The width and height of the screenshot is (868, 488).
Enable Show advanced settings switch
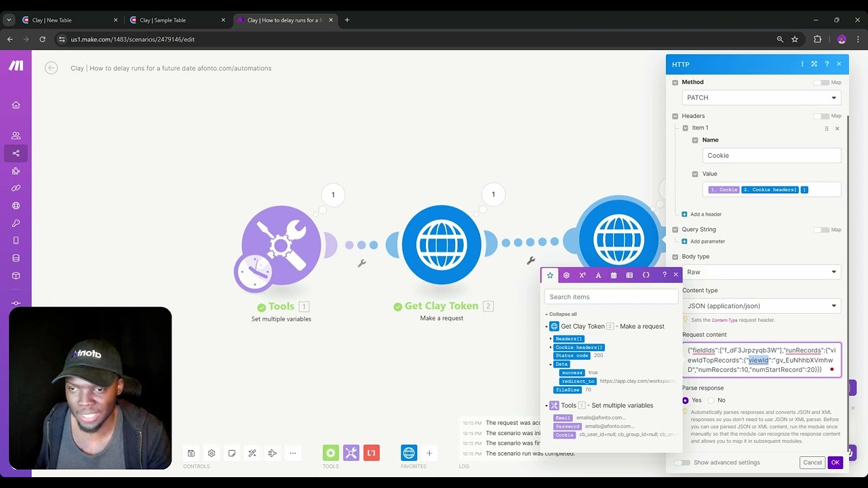click(x=682, y=462)
